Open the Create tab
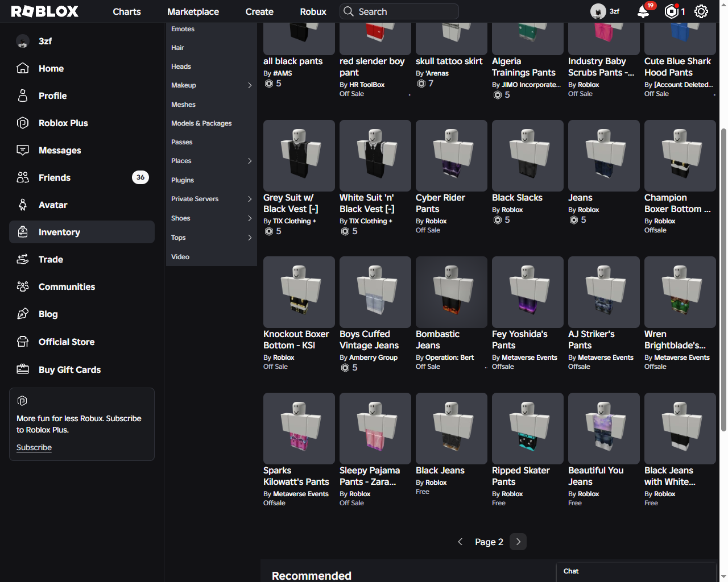This screenshot has height=582, width=728. point(259,11)
